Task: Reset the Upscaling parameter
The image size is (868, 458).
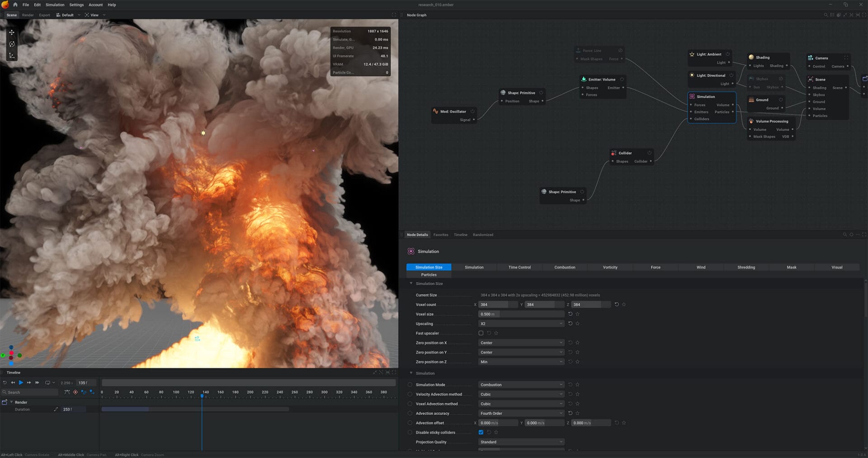Action: (570, 323)
